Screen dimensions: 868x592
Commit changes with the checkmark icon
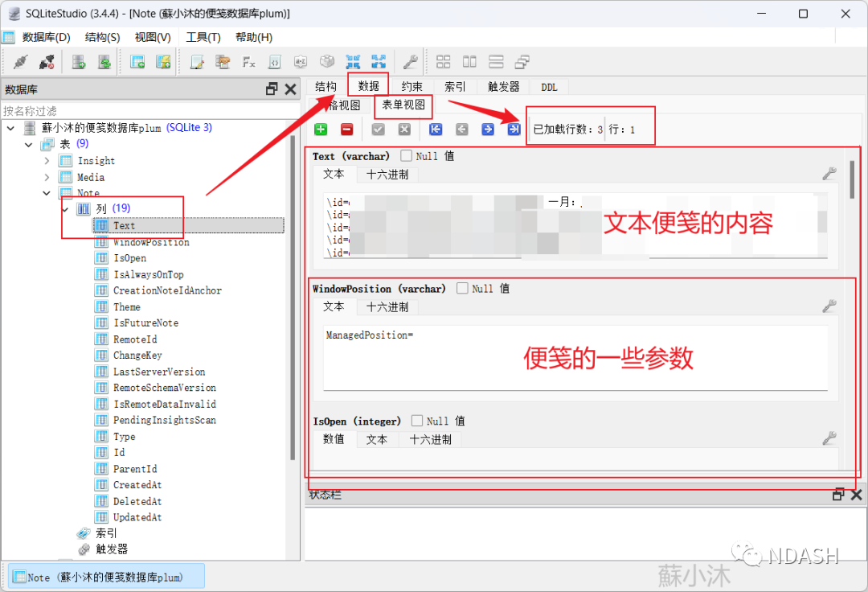tap(378, 129)
